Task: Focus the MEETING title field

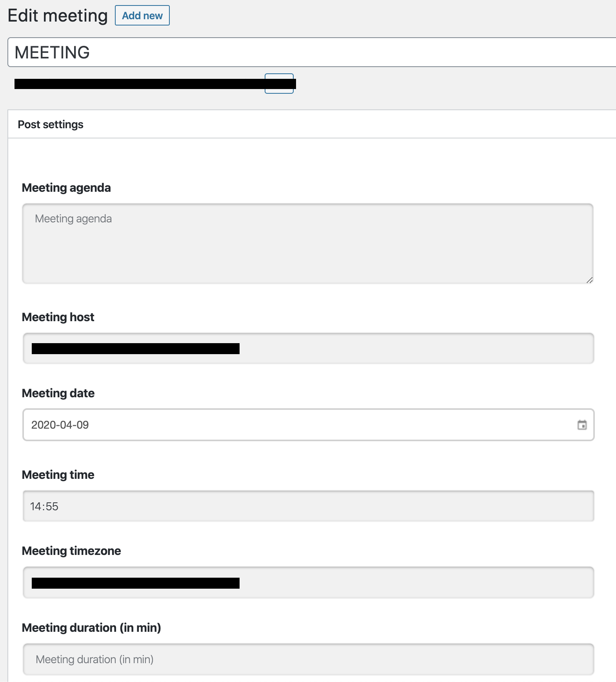Action: click(310, 53)
